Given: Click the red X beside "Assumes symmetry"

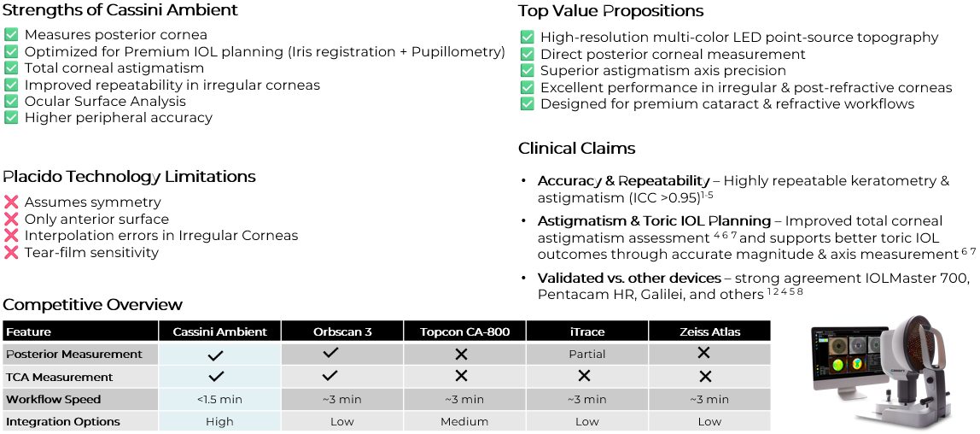Looking at the screenshot, I should [11, 202].
